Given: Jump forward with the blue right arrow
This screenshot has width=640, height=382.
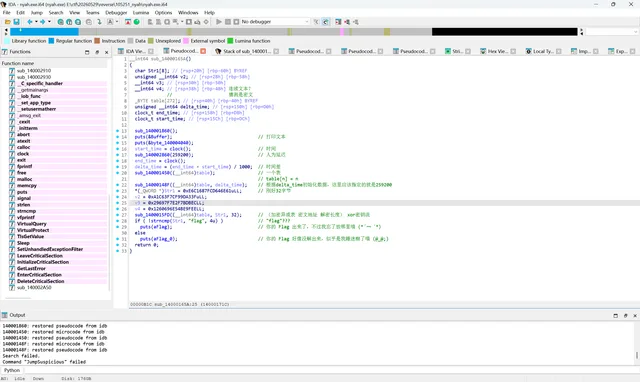Looking at the screenshot, I should (42, 22).
